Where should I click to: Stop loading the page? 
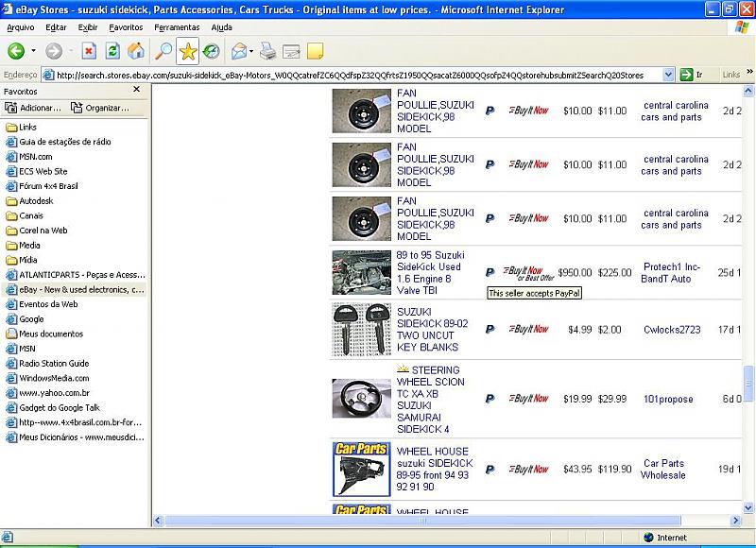pyautogui.click(x=89, y=51)
